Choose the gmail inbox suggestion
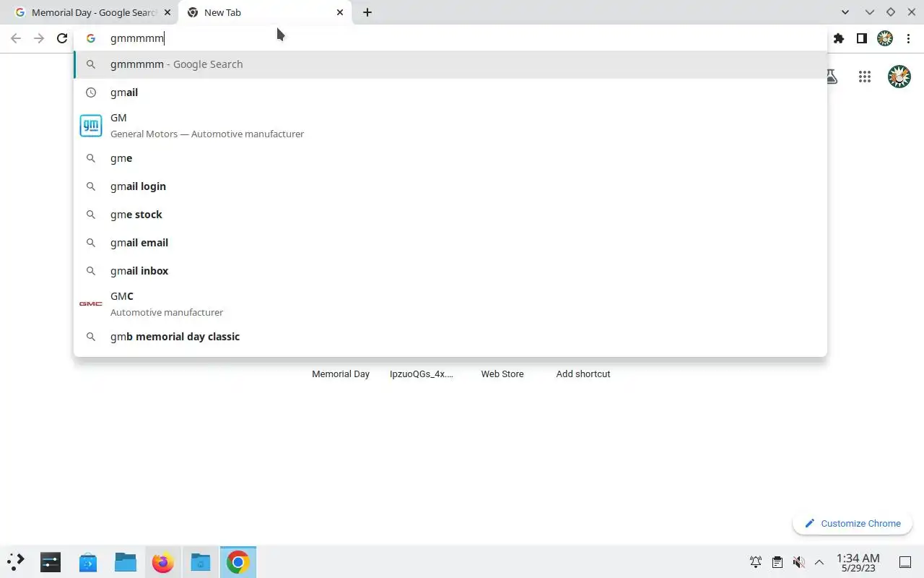924x578 pixels. tap(450, 271)
